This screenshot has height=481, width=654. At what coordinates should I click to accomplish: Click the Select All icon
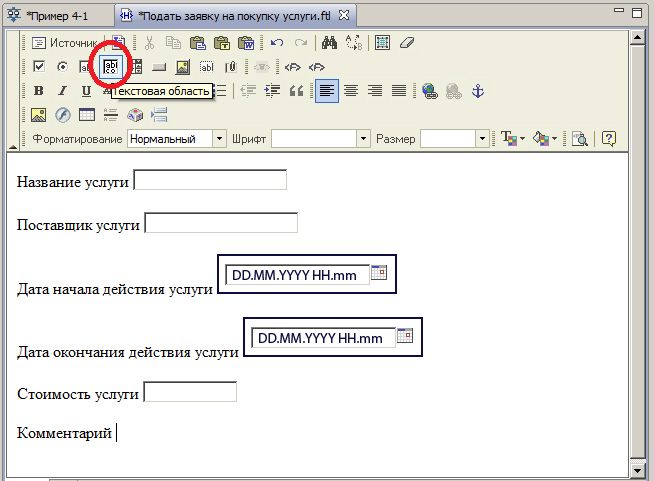(382, 43)
